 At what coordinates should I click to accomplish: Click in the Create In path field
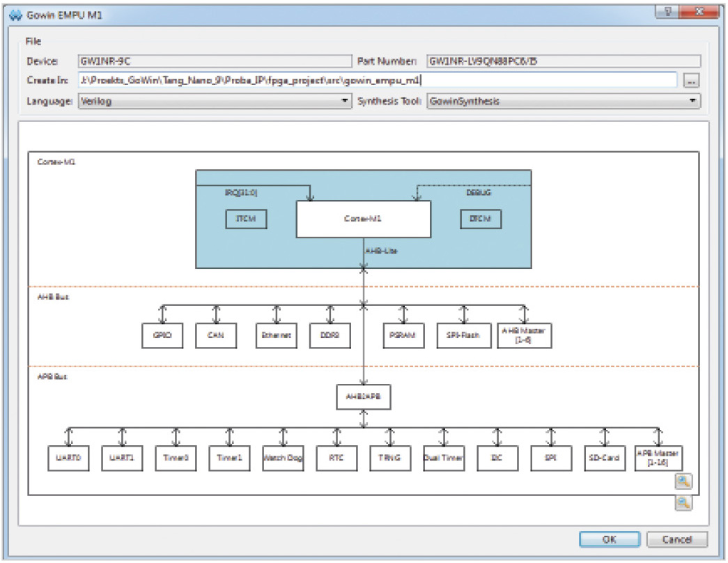[x=376, y=80]
